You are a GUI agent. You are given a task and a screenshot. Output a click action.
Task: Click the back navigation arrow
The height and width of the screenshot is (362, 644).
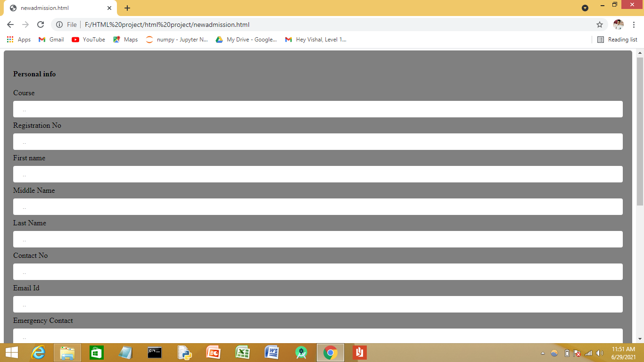[x=10, y=24]
